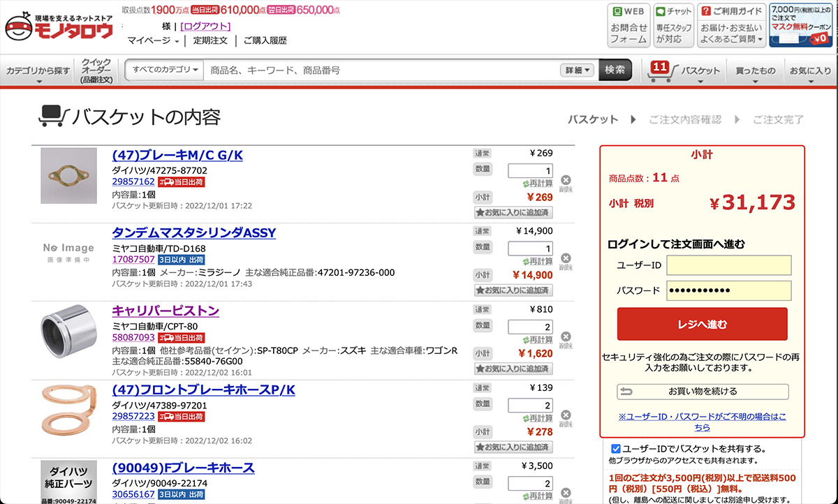
Task: Open the タンデムマスタシリンダASSY product link
Action: coord(194,232)
